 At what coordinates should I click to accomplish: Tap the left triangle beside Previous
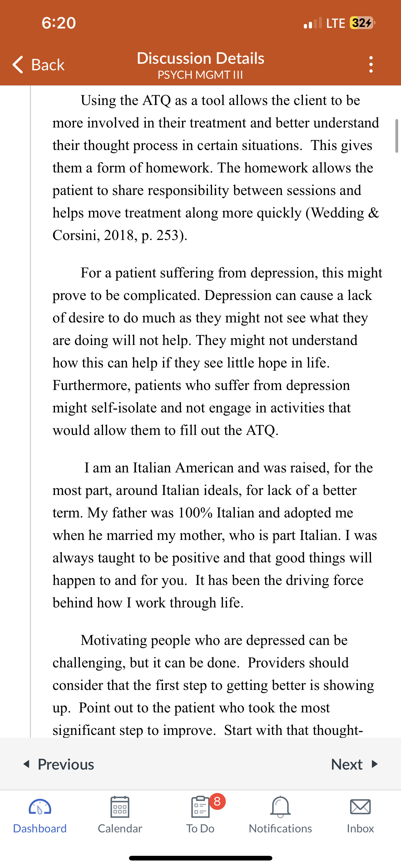[x=26, y=764]
